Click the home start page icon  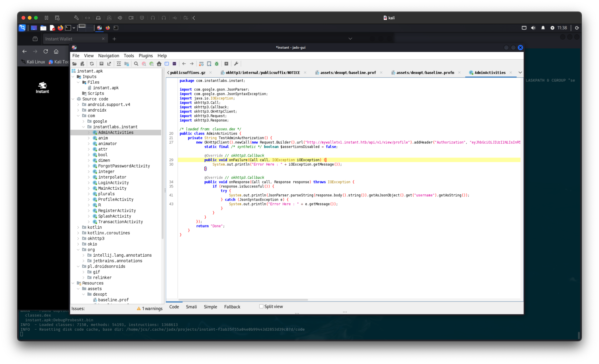tap(159, 64)
